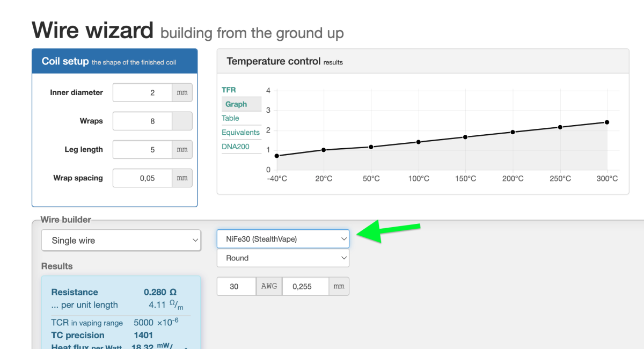
Task: Click the empty unit box next to Wraps
Action: [182, 121]
